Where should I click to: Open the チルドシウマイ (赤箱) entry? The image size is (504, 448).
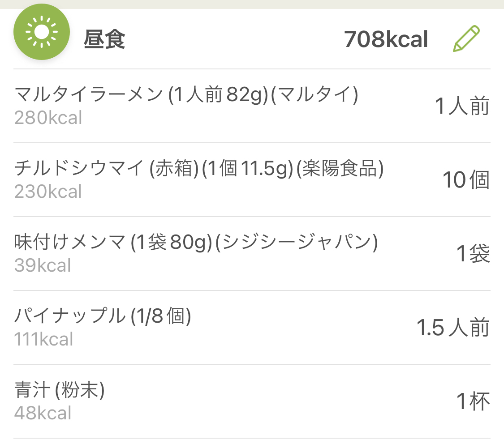[x=252, y=180]
